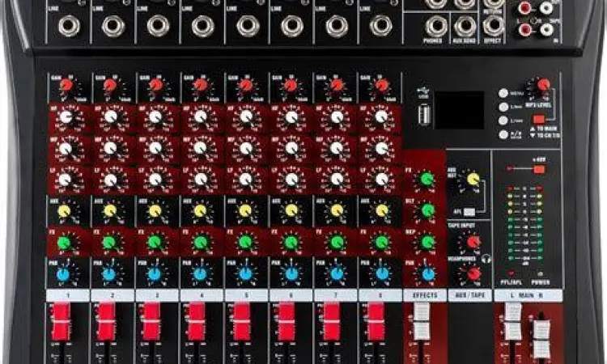Click the AUX SEND jack
Image resolution: width=607 pixels, height=364 pixels.
pos(465,26)
